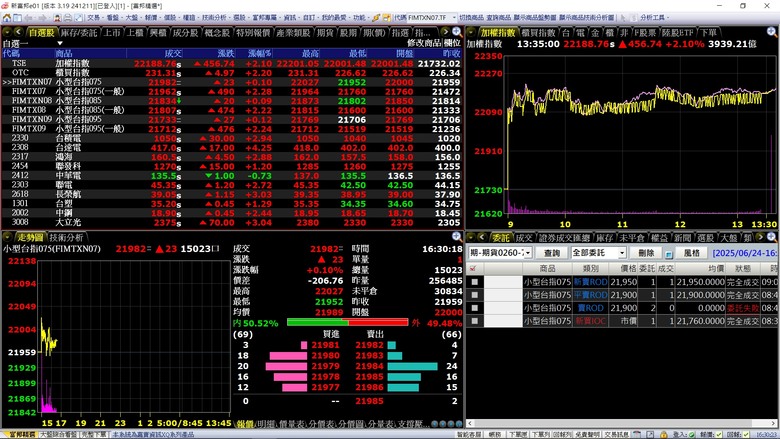This screenshot has width=780, height=439.
Task: Click the magnifier icon on the watchlist panel
Action: [x=457, y=32]
